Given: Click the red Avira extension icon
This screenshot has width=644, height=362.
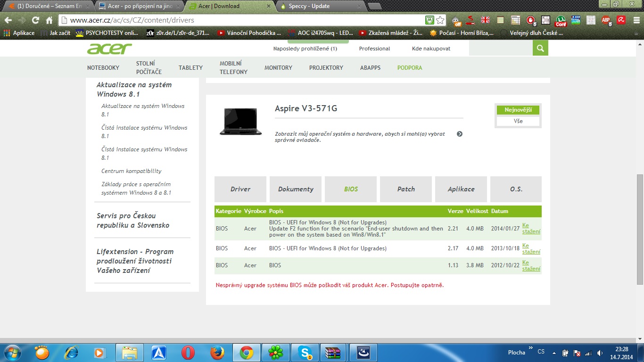Looking at the screenshot, I should click(621, 20).
